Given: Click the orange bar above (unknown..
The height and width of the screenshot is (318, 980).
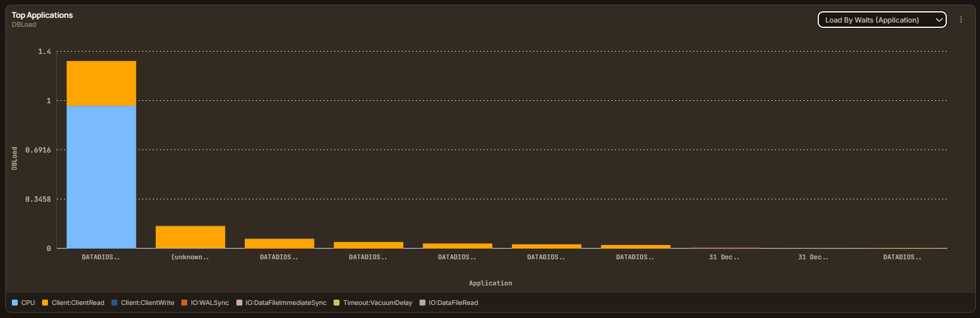Looking at the screenshot, I should click(x=190, y=237).
